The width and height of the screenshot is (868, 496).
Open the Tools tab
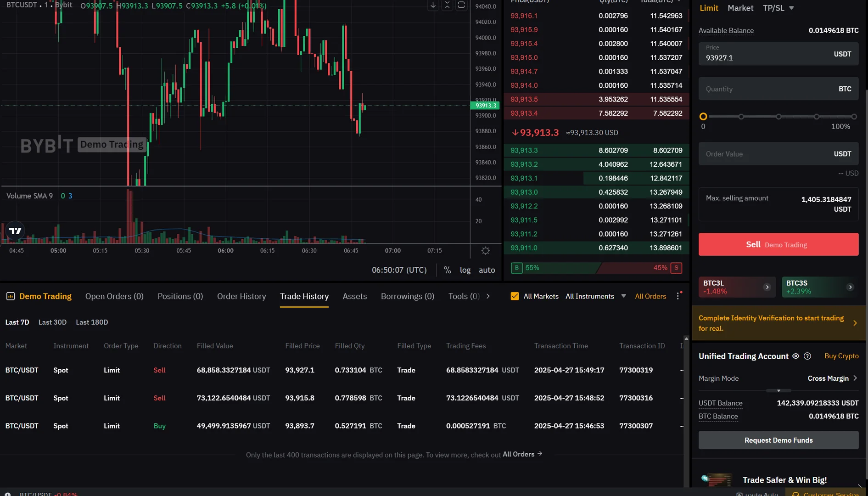[x=464, y=296]
